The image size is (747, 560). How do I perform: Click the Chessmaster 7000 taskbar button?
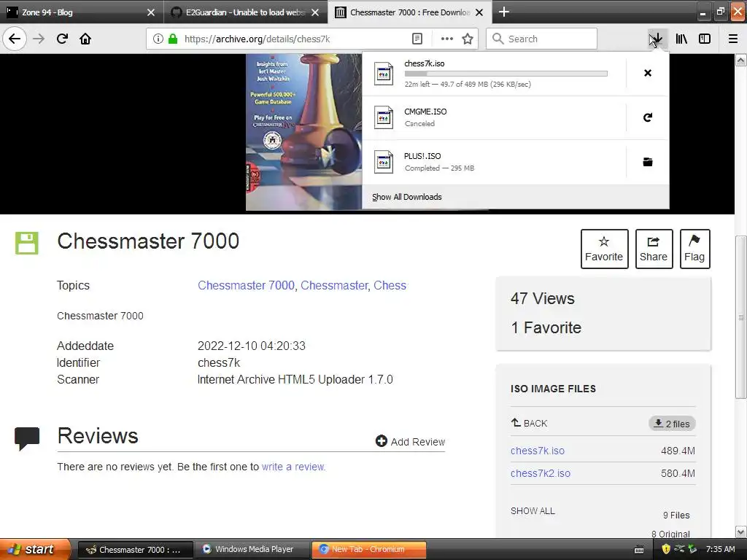[x=135, y=549]
